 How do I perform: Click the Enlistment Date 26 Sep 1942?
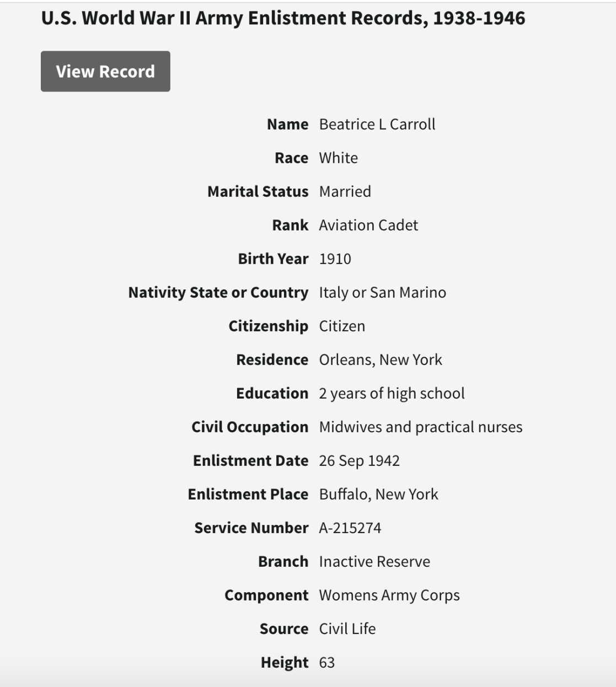[360, 461]
